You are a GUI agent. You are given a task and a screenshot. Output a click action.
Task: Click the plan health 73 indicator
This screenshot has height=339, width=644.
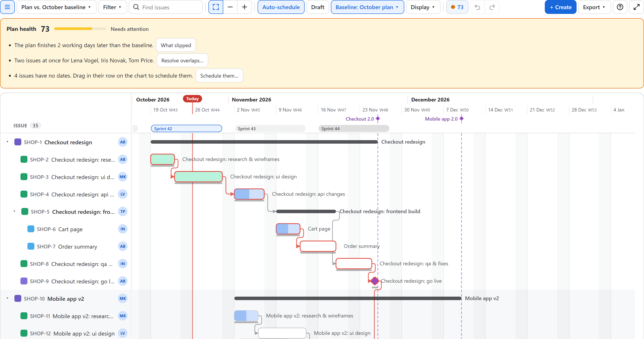tap(457, 7)
